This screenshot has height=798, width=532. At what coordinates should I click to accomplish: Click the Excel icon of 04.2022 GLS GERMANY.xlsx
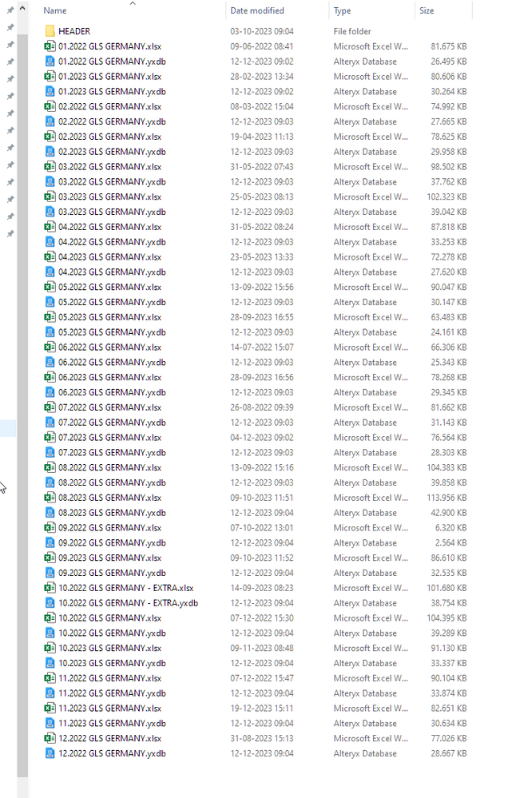pos(50,227)
